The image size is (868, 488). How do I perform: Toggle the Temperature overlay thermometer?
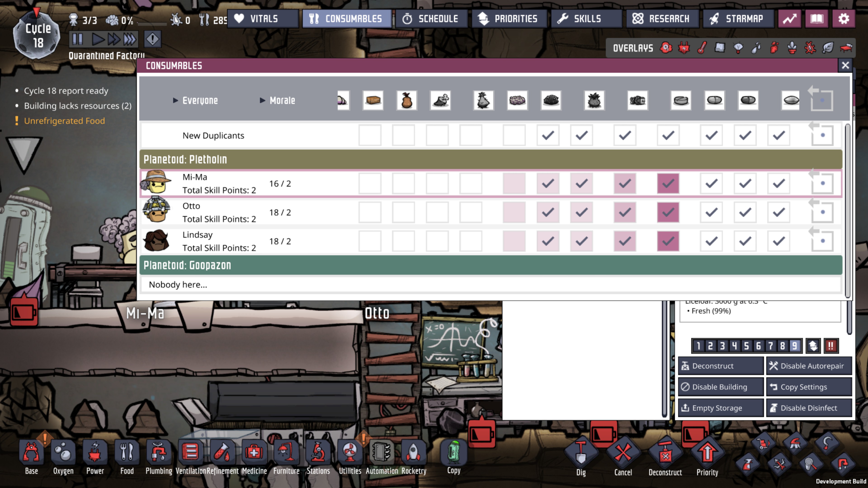click(x=702, y=48)
